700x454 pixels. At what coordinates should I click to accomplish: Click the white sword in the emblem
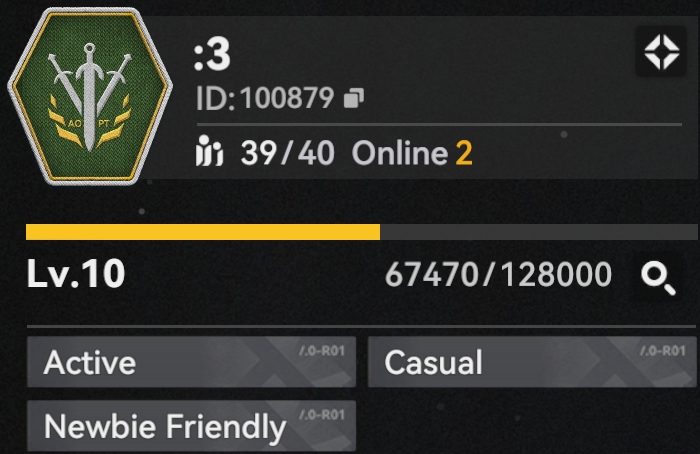pos(90,98)
